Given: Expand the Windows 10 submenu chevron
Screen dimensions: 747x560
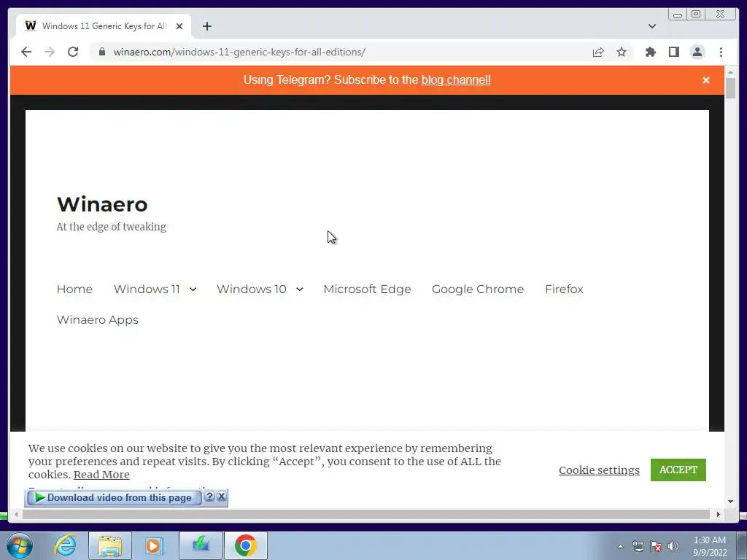Looking at the screenshot, I should (x=300, y=289).
